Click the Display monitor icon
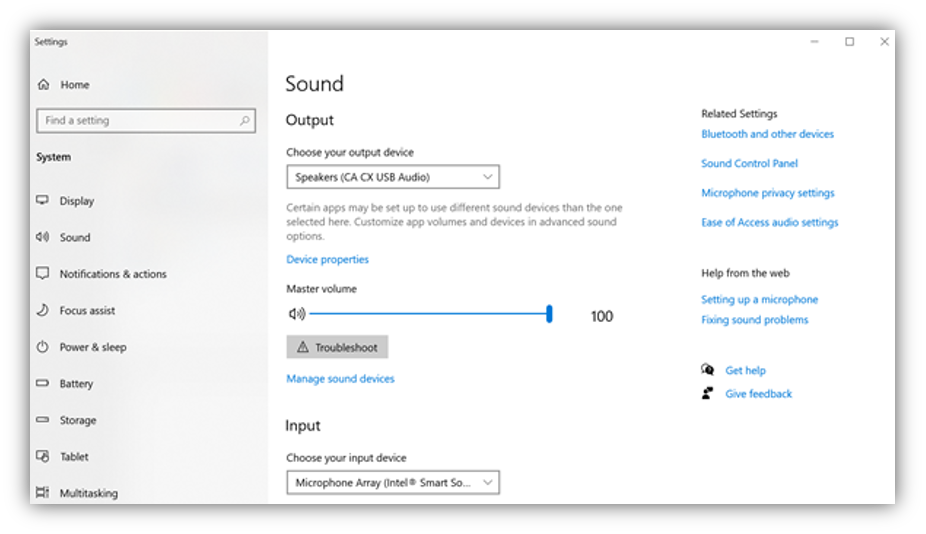926x534 pixels. [42, 201]
